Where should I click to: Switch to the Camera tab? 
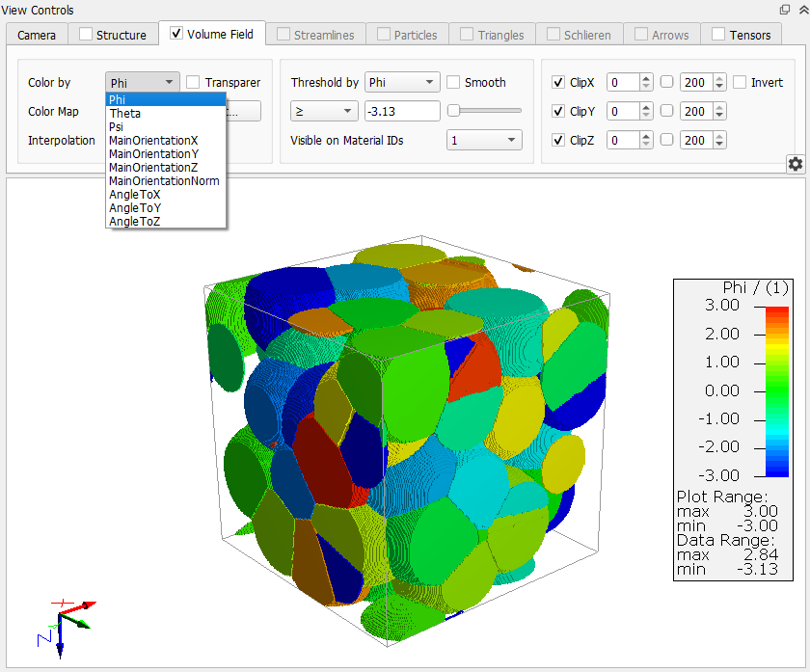click(x=37, y=35)
